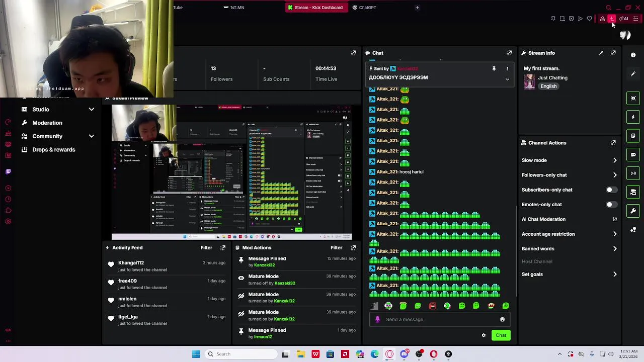The image size is (644, 362).
Task: Open Activity Feed Filter dropdown
Action: click(x=206, y=248)
